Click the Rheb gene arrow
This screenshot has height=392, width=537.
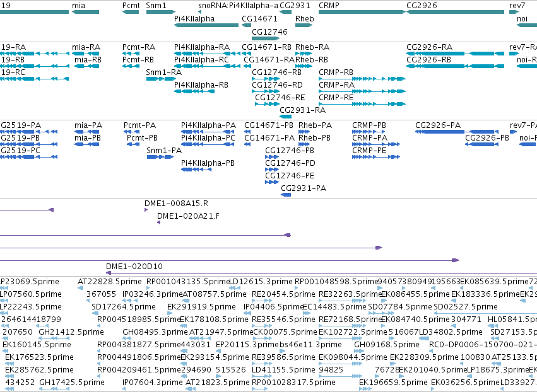click(304, 25)
